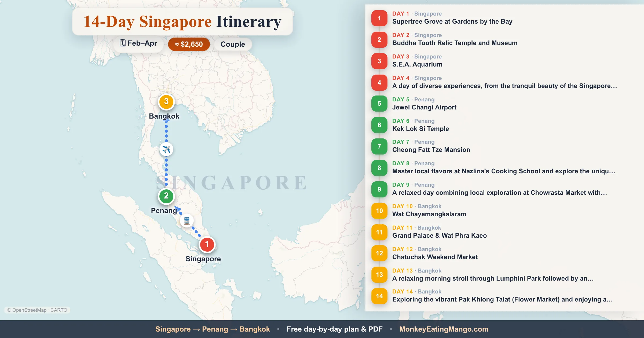Click the ≈ $2,650 budget pill
644x338 pixels.
pos(189,44)
